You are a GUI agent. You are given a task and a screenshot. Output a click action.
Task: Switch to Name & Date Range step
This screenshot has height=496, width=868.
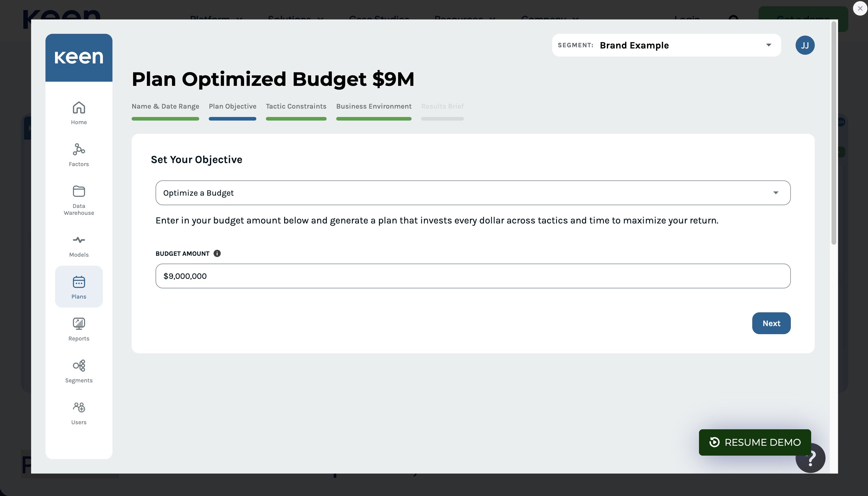(165, 106)
